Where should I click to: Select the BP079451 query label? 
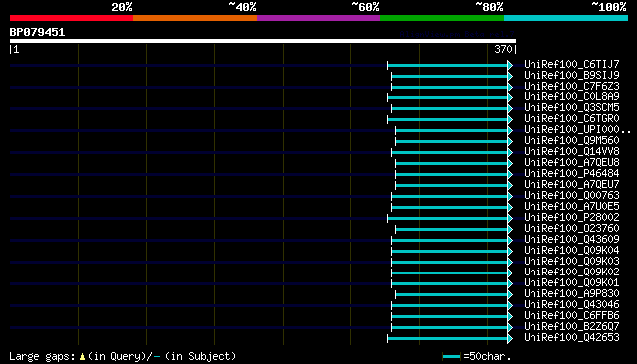[x=37, y=32]
